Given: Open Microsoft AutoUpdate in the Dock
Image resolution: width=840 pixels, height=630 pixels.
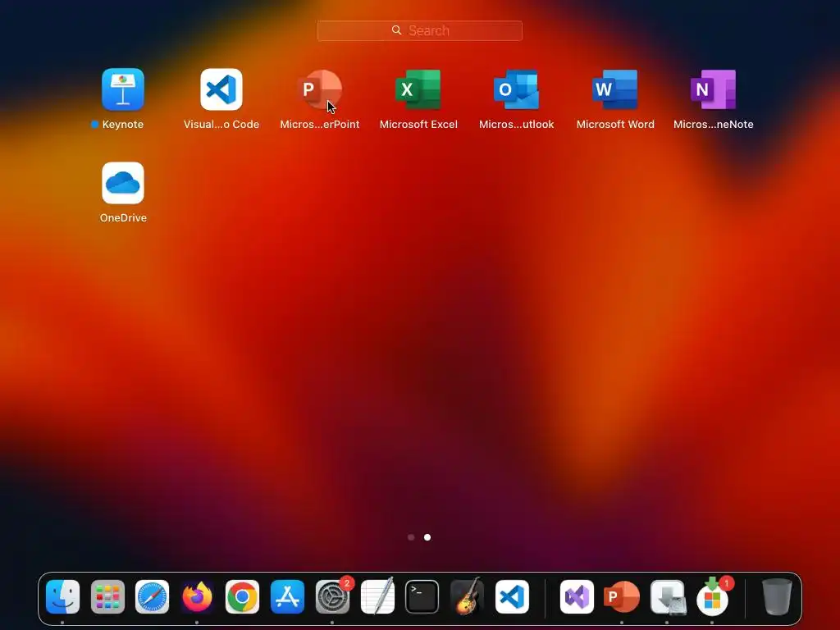Looking at the screenshot, I should point(712,597).
